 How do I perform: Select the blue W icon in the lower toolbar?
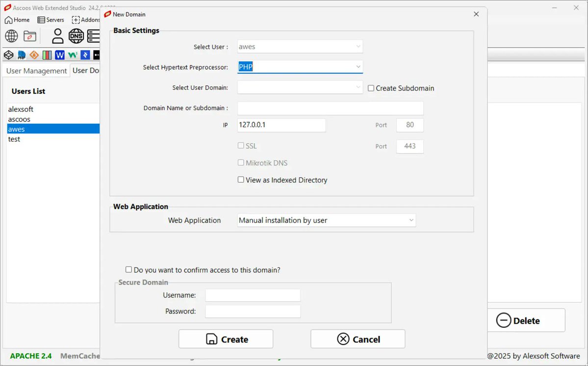[x=59, y=55]
